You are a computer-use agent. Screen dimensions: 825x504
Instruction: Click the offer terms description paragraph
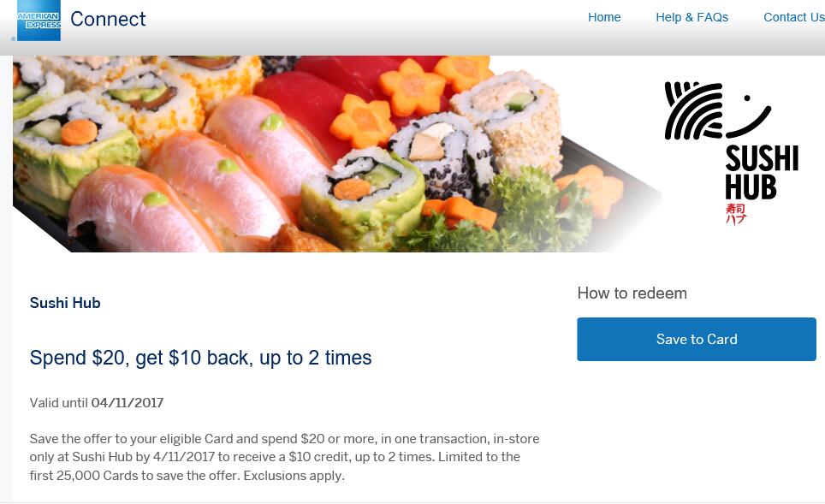click(284, 457)
